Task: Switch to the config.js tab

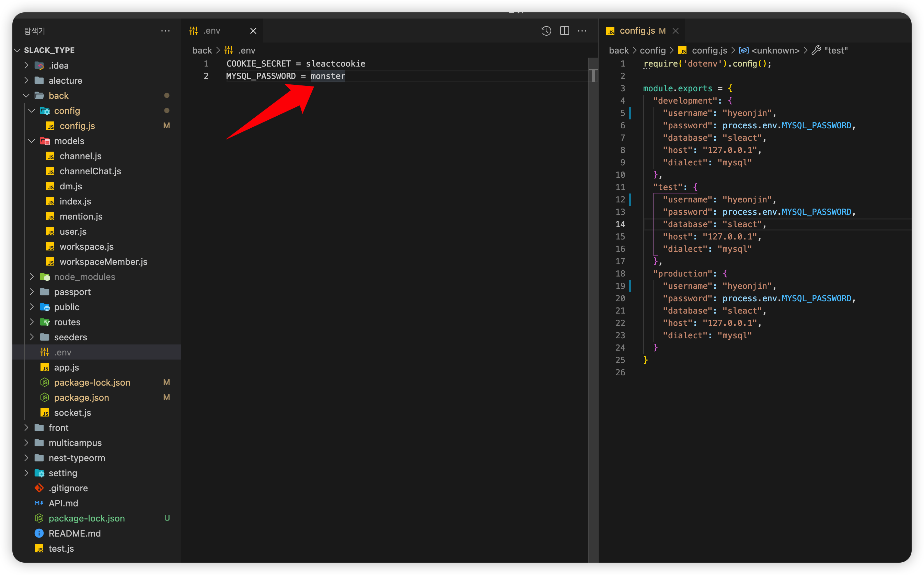Action: click(x=637, y=31)
